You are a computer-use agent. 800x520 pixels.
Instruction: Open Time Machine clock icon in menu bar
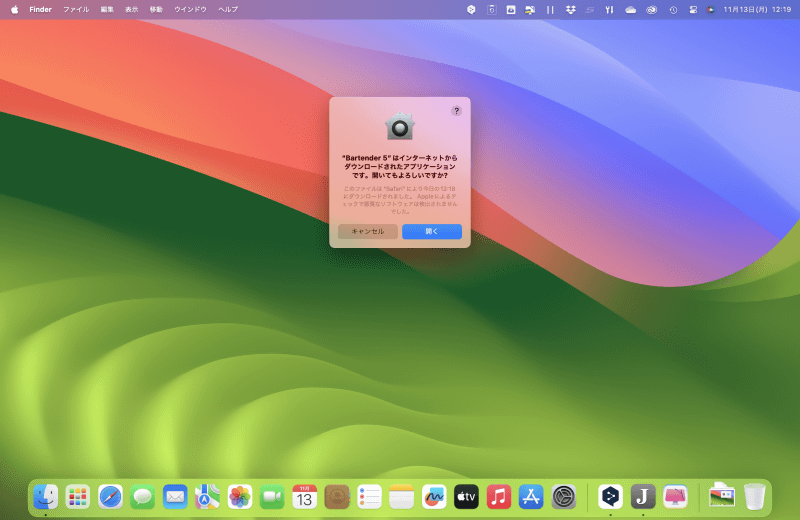(x=673, y=10)
